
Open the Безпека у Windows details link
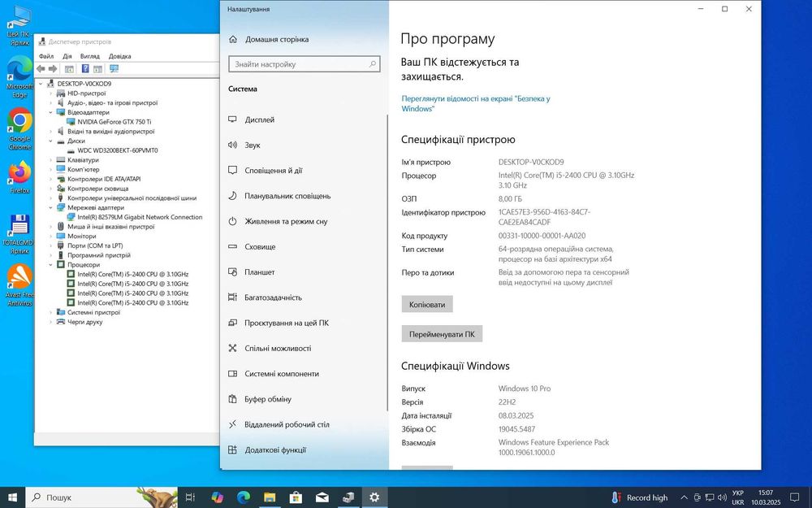tap(475, 104)
